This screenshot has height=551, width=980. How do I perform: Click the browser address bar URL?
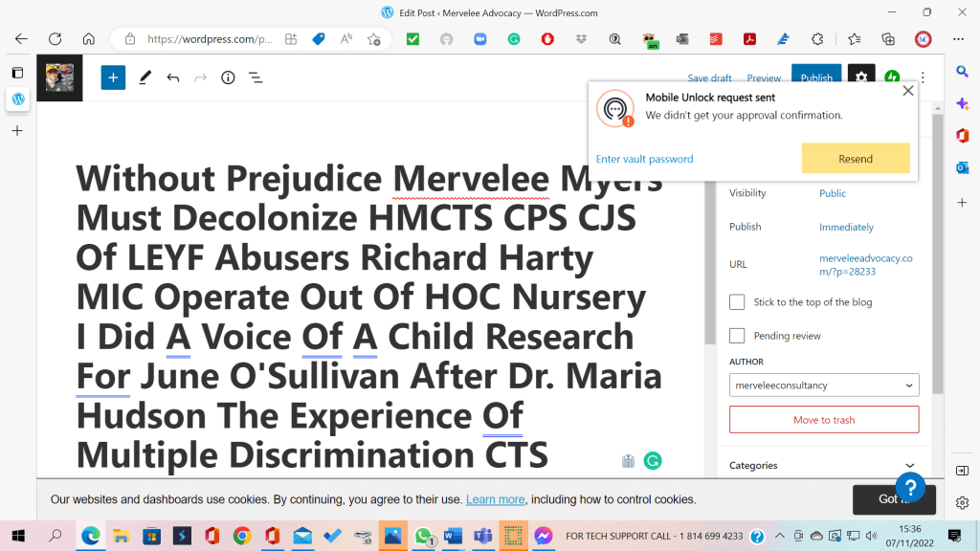(x=210, y=39)
